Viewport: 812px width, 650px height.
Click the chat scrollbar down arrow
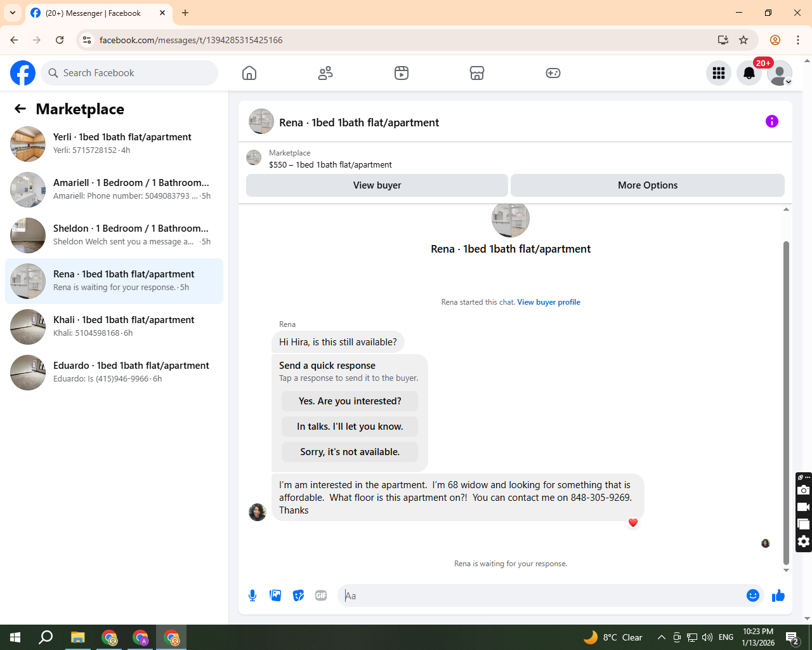(786, 570)
